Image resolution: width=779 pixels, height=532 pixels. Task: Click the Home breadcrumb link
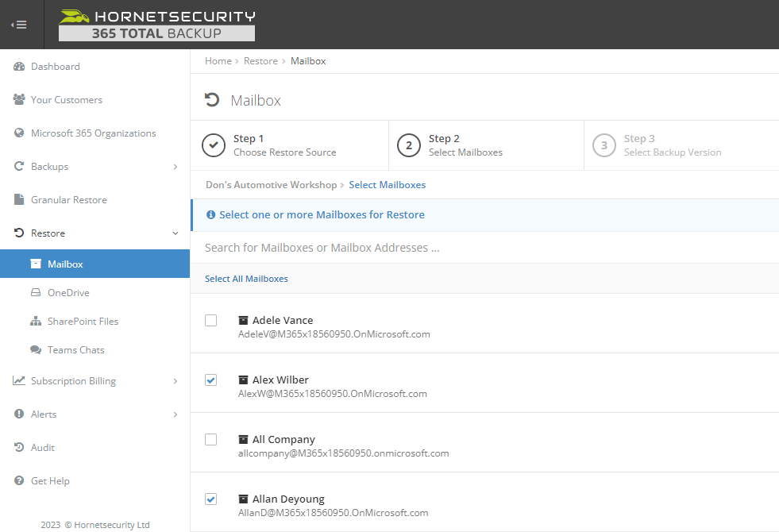218,61
